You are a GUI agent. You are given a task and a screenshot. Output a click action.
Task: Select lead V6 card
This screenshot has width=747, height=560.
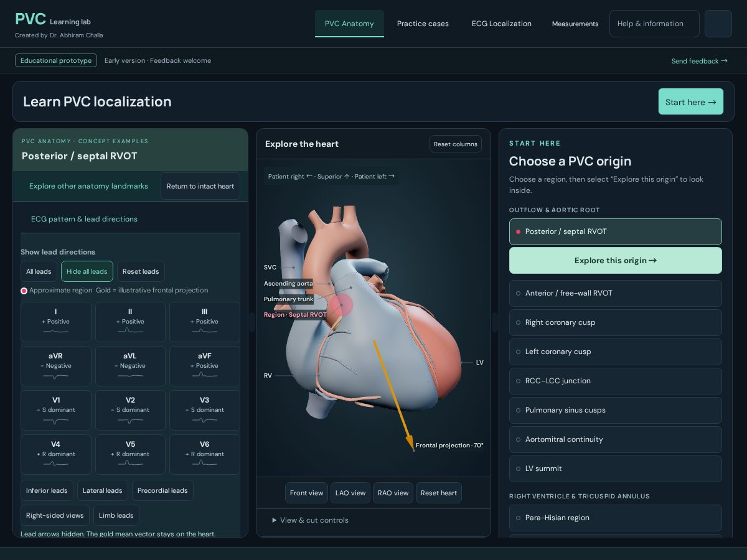point(205,454)
